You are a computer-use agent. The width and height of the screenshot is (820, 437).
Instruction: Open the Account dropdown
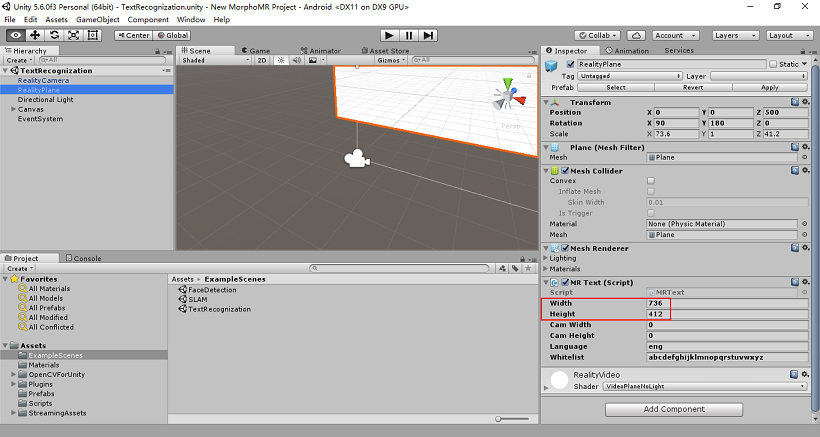click(676, 35)
